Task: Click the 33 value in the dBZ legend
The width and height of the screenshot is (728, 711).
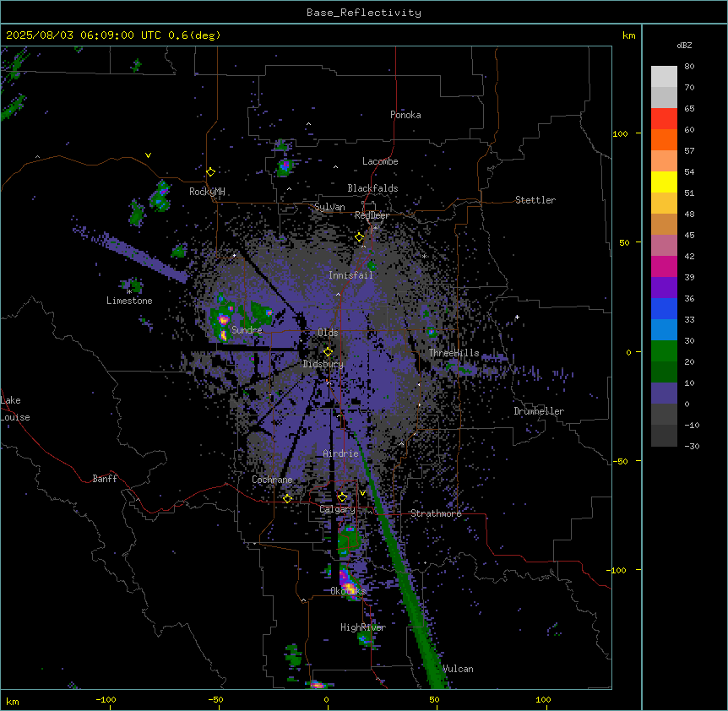Action: pyautogui.click(x=689, y=319)
